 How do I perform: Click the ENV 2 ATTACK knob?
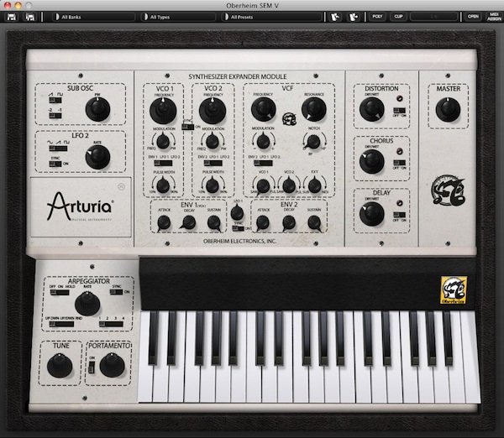click(x=263, y=222)
